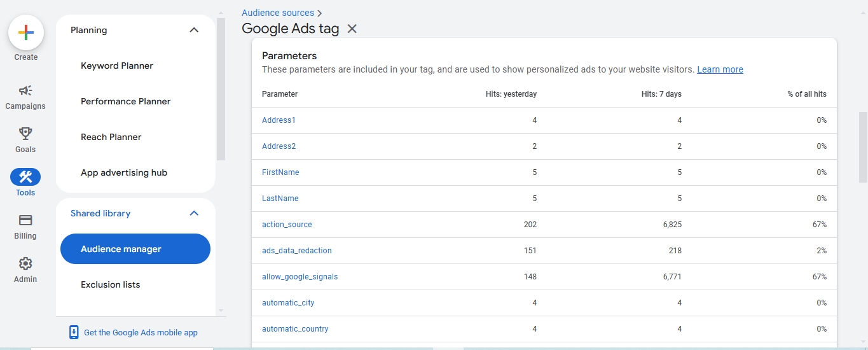Screen dimensions: 868x350
Task: Click the main page vertical scrollbar
Action: (863, 146)
